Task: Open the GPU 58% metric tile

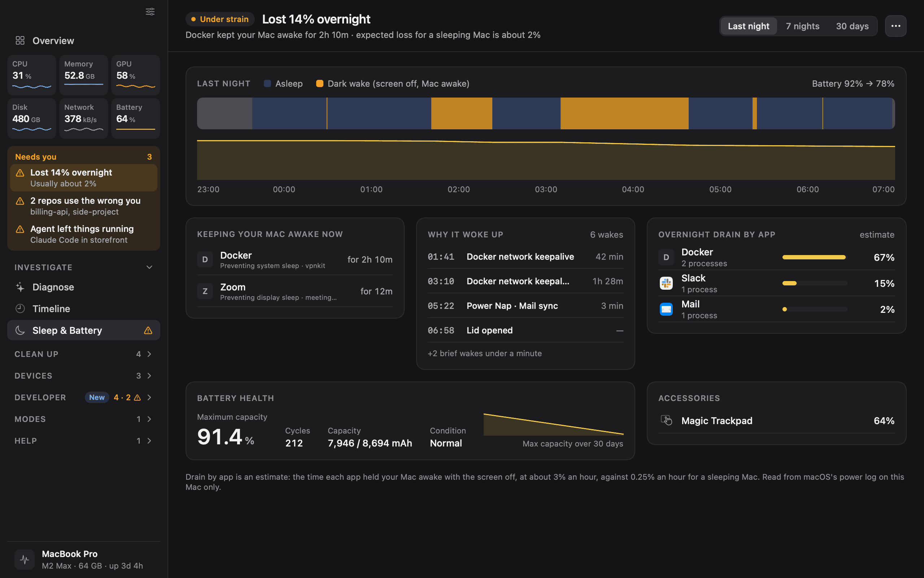Action: (x=136, y=75)
